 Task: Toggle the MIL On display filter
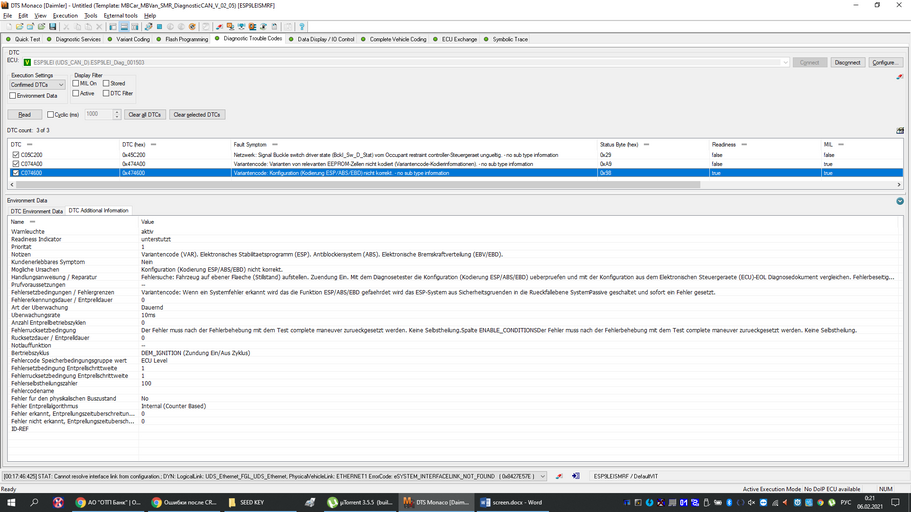[x=76, y=83]
